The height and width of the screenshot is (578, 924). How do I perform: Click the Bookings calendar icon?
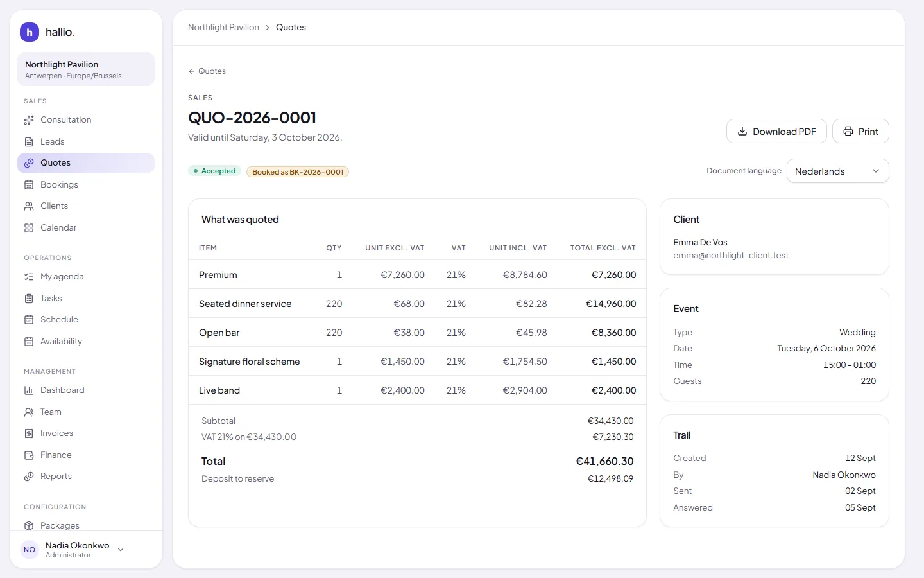(29, 185)
